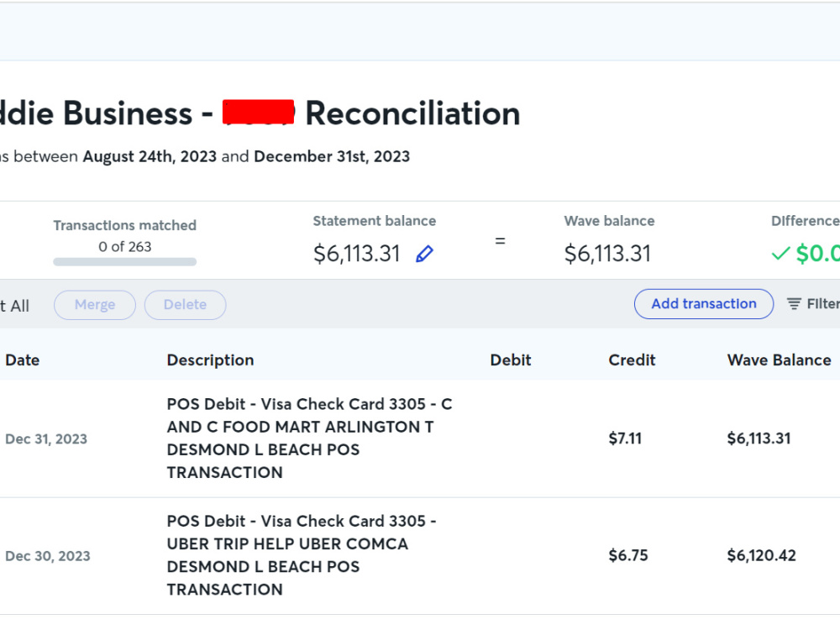Click the Debit column header

coord(511,360)
